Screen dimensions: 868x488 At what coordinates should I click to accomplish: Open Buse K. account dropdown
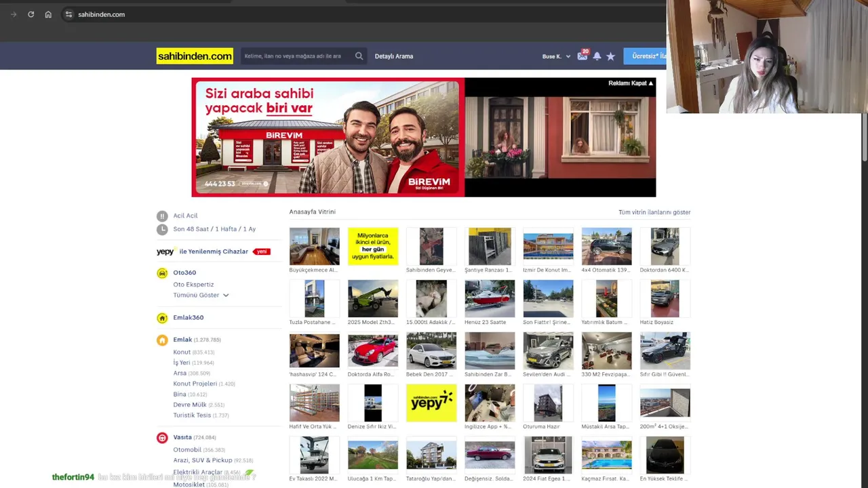556,56
